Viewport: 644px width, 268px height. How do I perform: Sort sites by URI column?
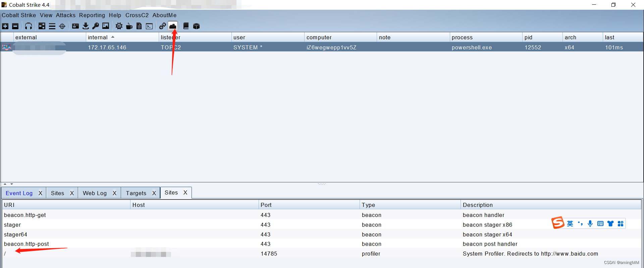tap(66, 205)
